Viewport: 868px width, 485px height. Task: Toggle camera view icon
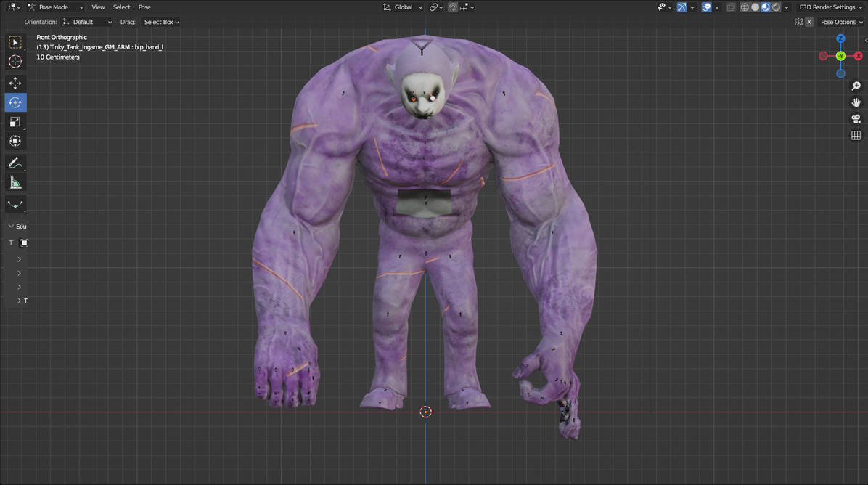tap(856, 119)
